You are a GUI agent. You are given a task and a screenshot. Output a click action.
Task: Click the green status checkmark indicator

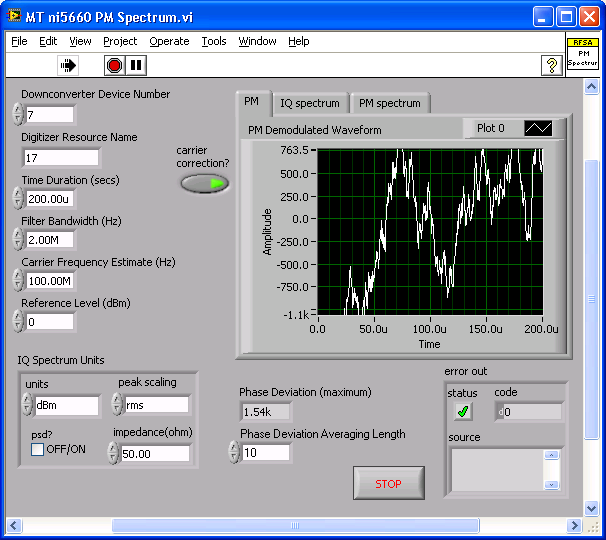point(463,411)
